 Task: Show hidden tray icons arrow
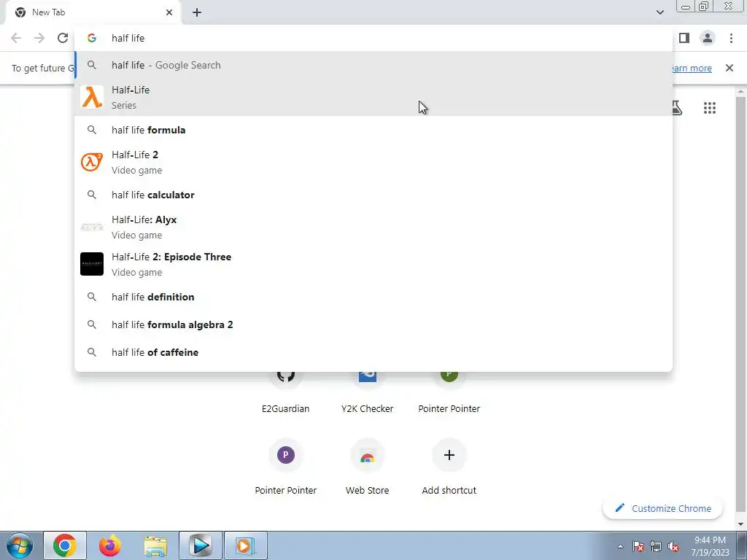click(x=620, y=546)
